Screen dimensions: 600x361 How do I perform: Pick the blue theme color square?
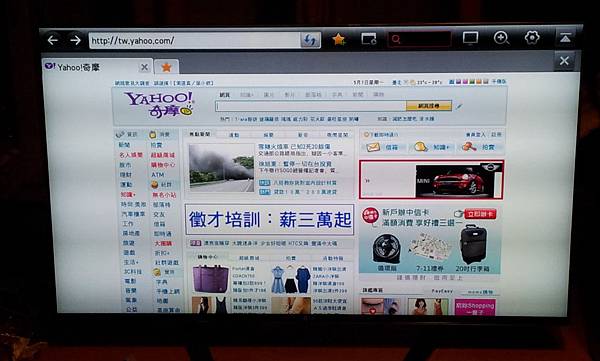[x=452, y=82]
